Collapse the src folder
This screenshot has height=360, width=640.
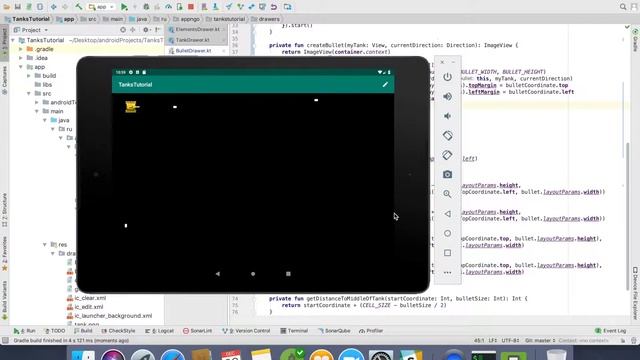29,93
